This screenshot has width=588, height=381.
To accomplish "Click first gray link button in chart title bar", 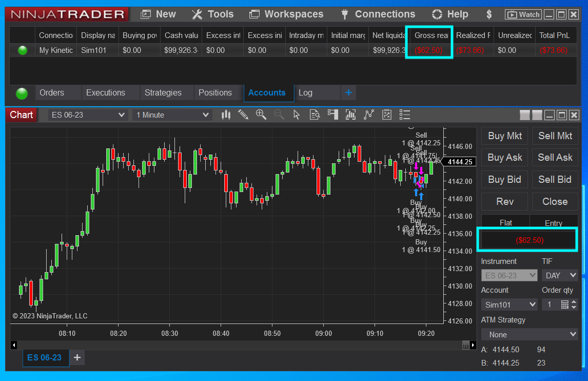I will point(524,115).
